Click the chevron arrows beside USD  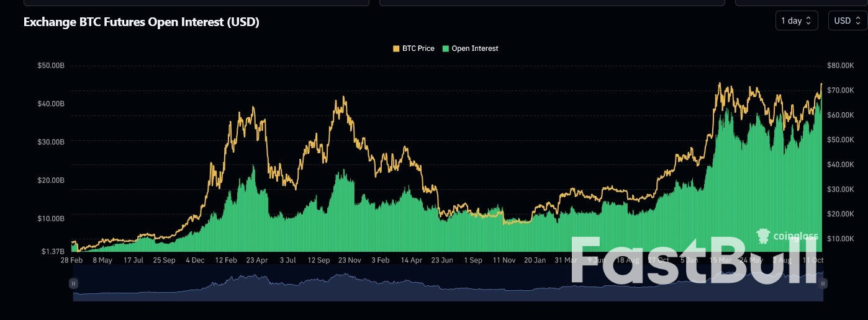click(x=857, y=21)
